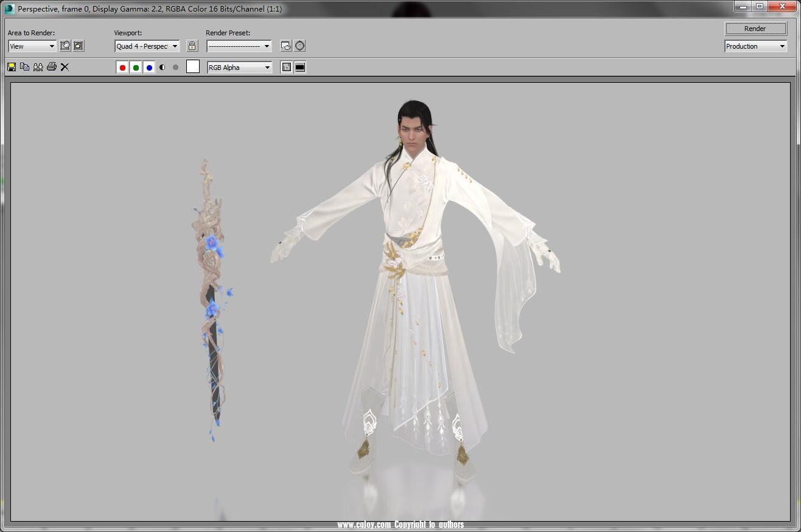The height and width of the screenshot is (532, 801).
Task: Close the rendered frame window
Action: 782,7
